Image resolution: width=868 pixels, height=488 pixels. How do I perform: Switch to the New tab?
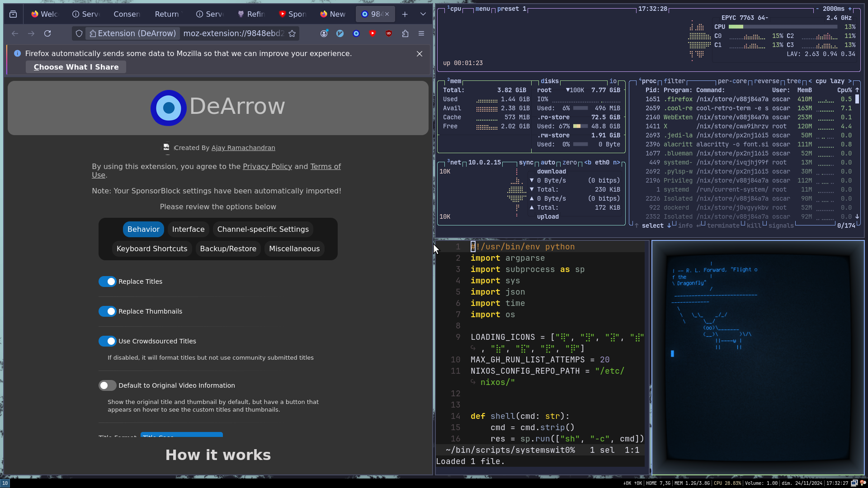(x=333, y=14)
